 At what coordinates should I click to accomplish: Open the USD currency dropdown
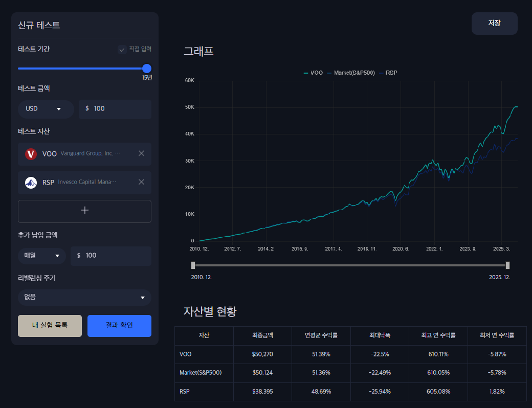(46, 109)
